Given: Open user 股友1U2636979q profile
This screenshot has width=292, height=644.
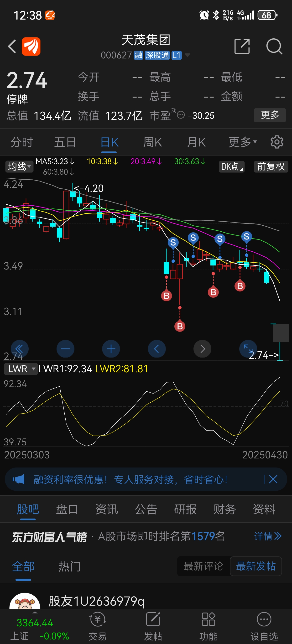Looking at the screenshot, I should 96,601.
